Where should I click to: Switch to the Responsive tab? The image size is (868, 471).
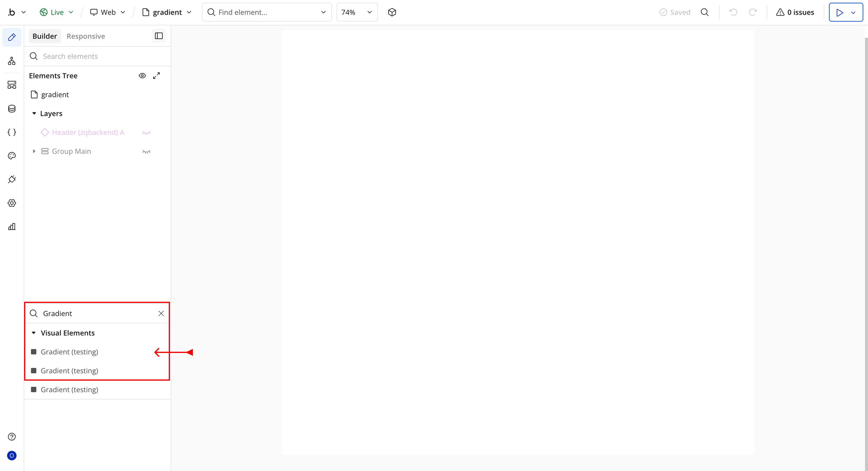point(86,36)
